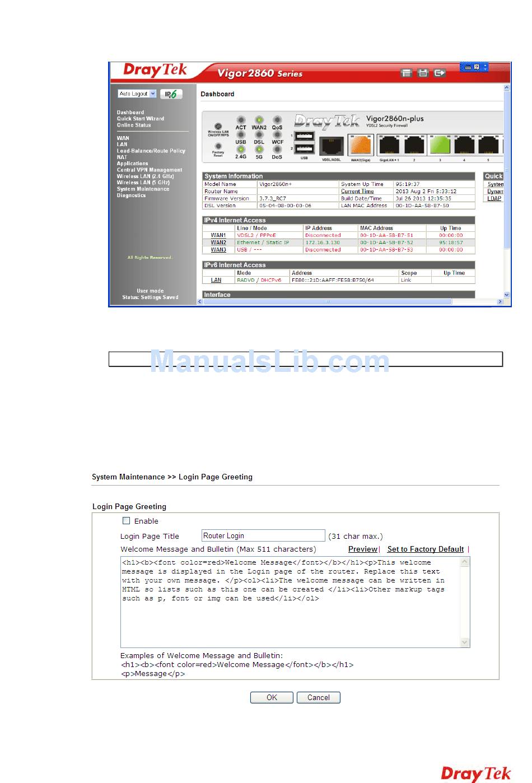Viewport: 532px width, 783px height.
Task: Open the WAN3 link in IPv4 Internet Access
Action: (x=218, y=250)
